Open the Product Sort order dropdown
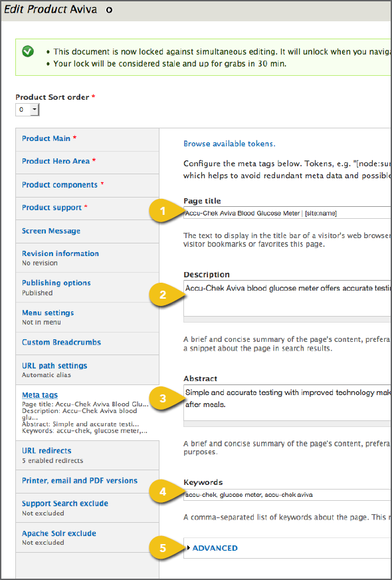 point(27,110)
